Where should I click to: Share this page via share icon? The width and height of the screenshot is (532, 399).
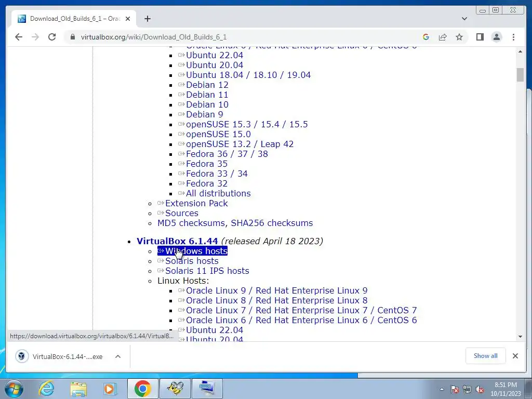(x=443, y=37)
